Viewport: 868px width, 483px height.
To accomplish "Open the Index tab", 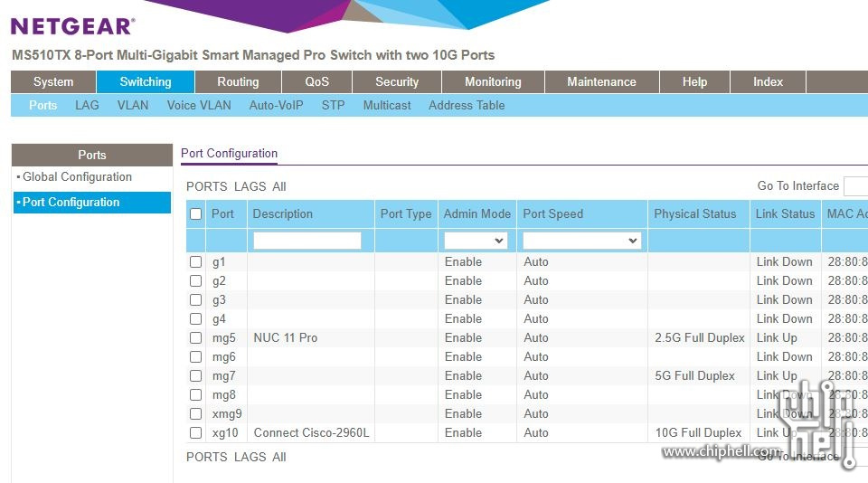I will [x=768, y=81].
